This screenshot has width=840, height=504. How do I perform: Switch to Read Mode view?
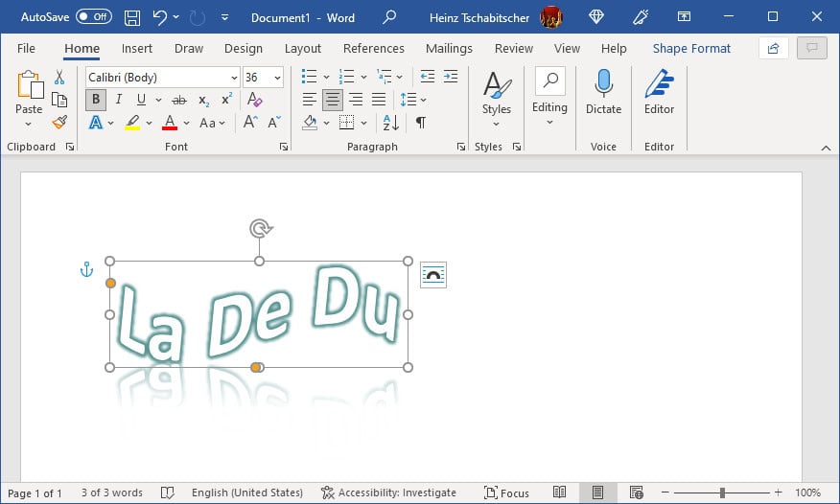tap(559, 493)
